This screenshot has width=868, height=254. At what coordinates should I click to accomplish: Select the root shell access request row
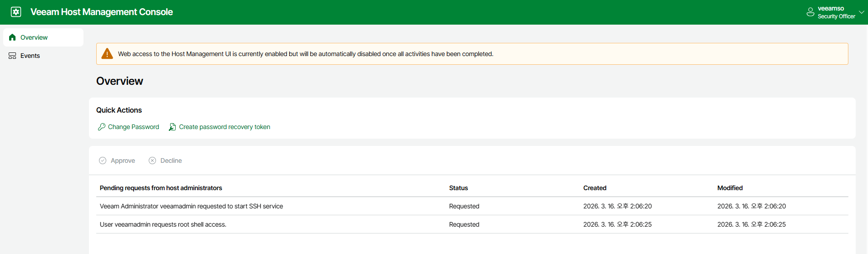pos(472,224)
